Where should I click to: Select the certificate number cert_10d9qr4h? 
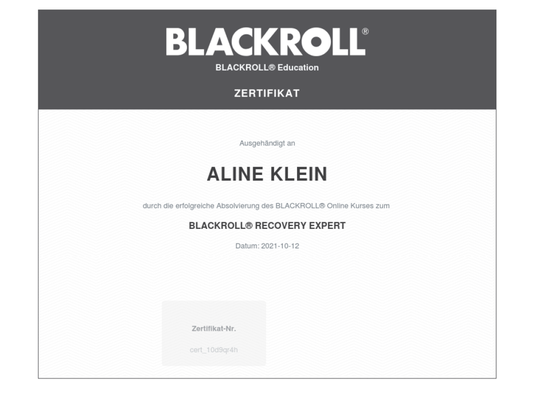214,350
